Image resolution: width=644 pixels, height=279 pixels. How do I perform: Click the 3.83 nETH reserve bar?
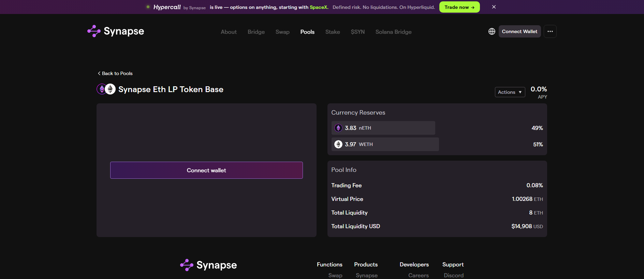pyautogui.click(x=383, y=128)
